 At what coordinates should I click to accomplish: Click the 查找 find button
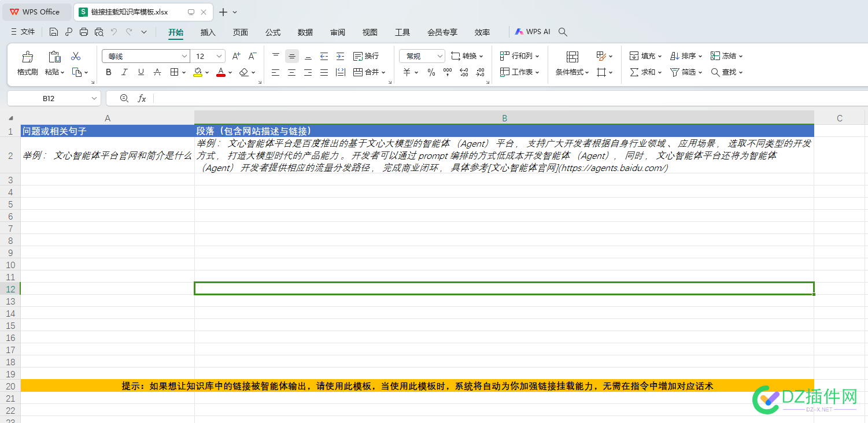coord(726,72)
